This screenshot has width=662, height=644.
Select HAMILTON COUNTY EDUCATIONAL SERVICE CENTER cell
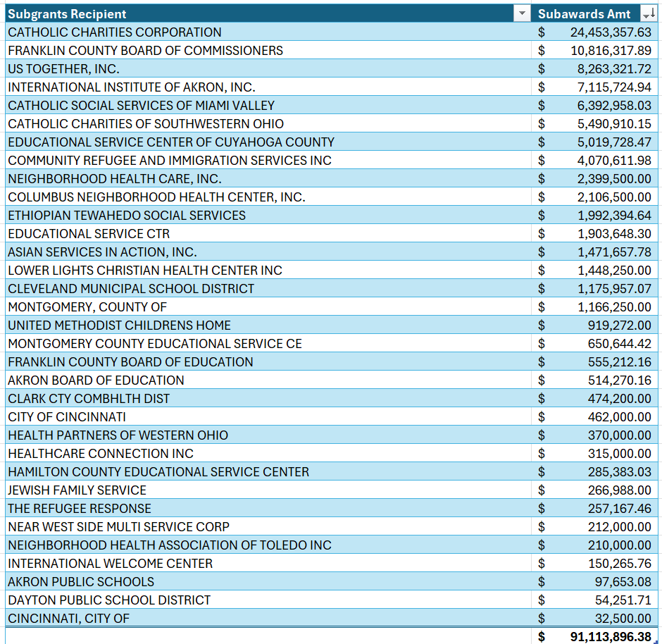[268, 471]
